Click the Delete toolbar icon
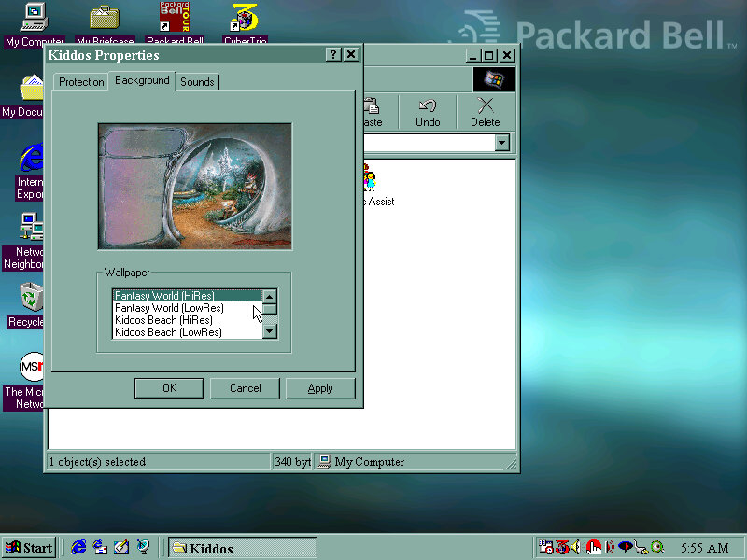747x560 pixels. pyautogui.click(x=485, y=111)
